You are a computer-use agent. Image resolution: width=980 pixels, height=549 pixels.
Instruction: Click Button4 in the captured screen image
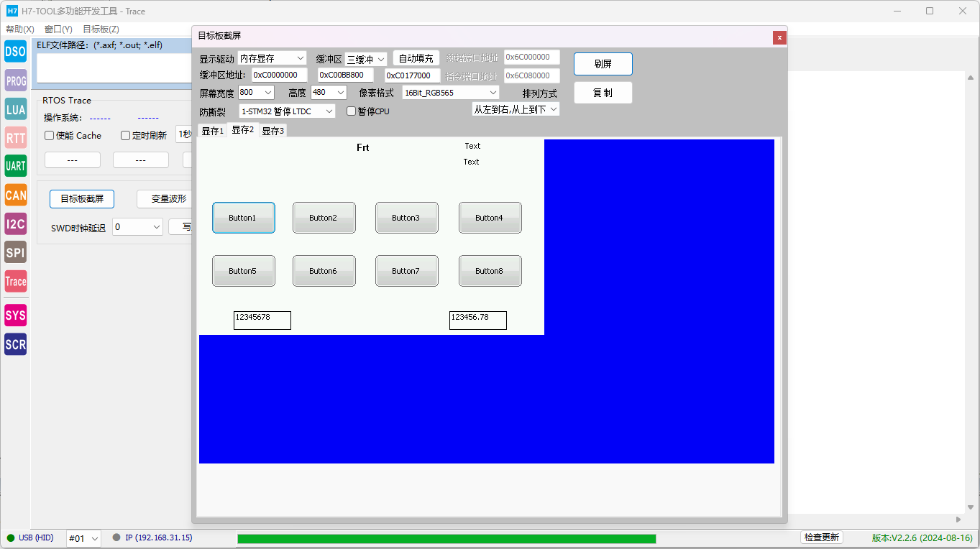tap(490, 218)
